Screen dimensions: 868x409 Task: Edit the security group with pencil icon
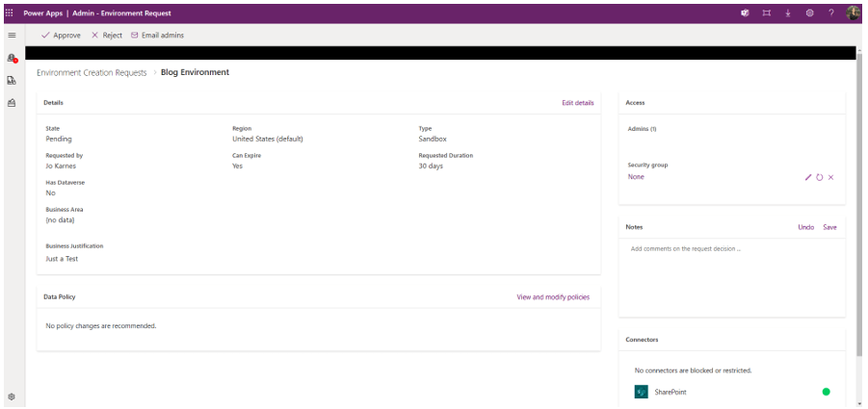click(x=808, y=177)
